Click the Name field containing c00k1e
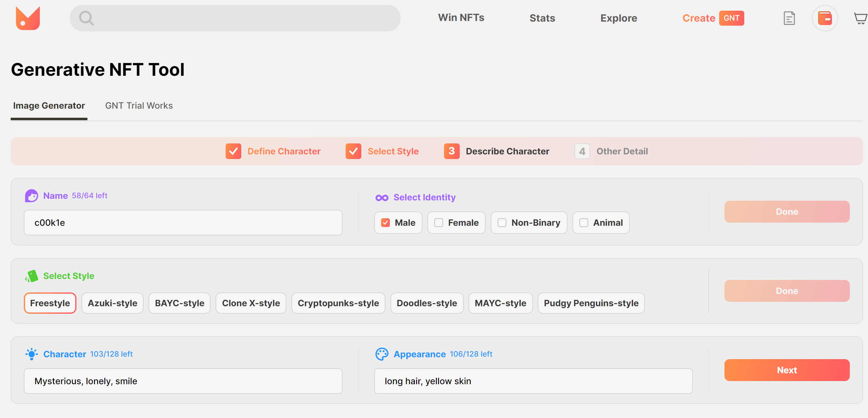This screenshot has height=418, width=868. click(183, 223)
